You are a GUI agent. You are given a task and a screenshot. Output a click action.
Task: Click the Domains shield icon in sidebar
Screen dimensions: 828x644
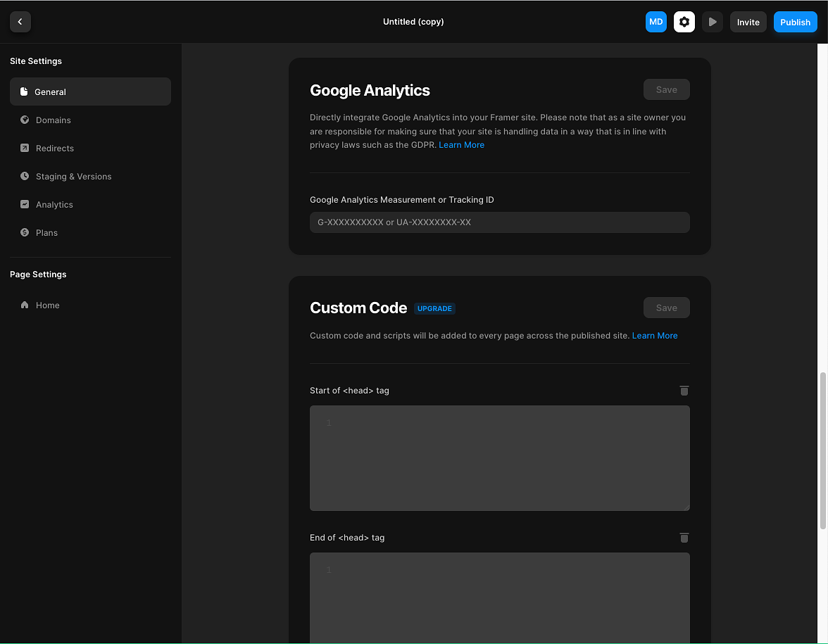coord(23,120)
